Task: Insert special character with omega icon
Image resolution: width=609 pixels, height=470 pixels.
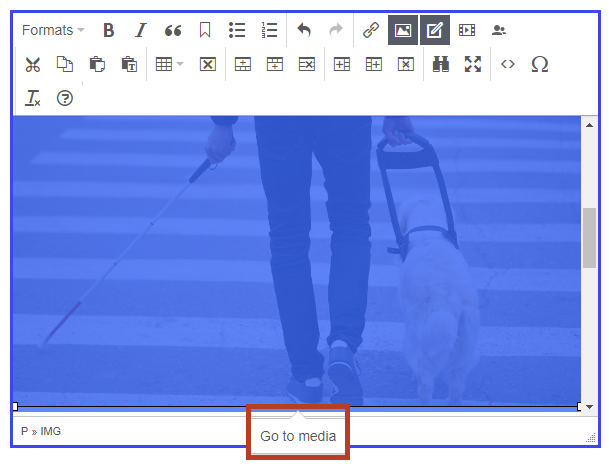Action: click(540, 64)
